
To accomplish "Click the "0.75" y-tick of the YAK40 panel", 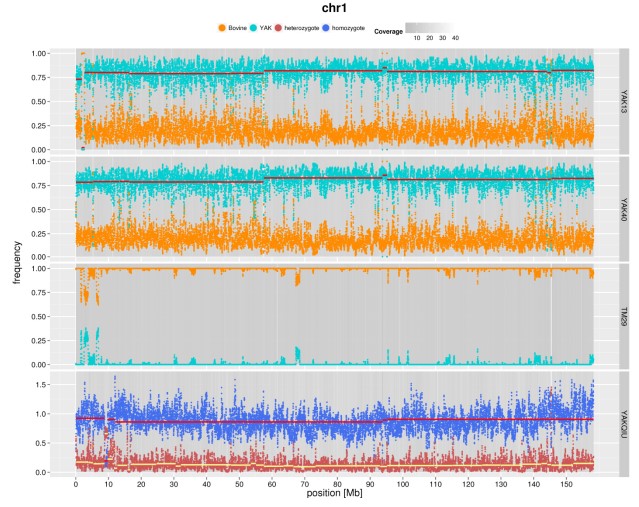I will (38, 185).
